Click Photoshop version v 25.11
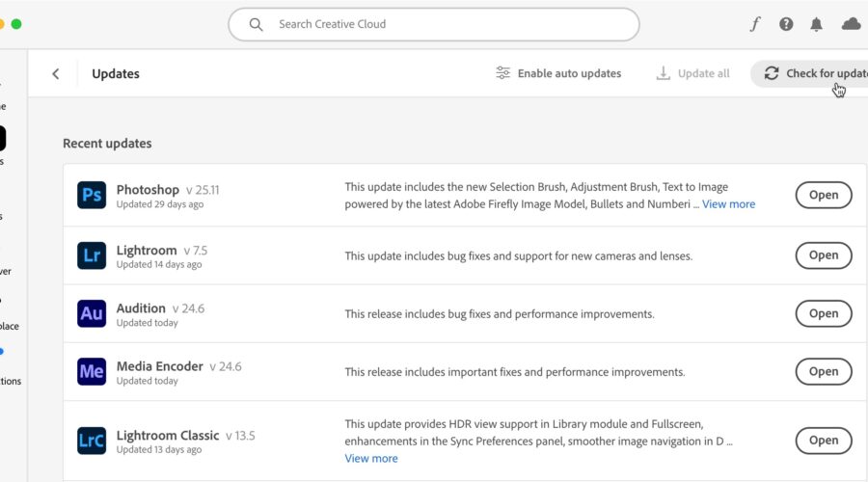 [203, 190]
